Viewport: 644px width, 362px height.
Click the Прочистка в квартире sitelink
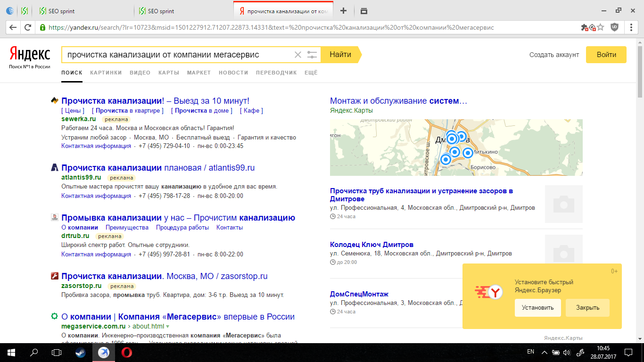click(128, 110)
